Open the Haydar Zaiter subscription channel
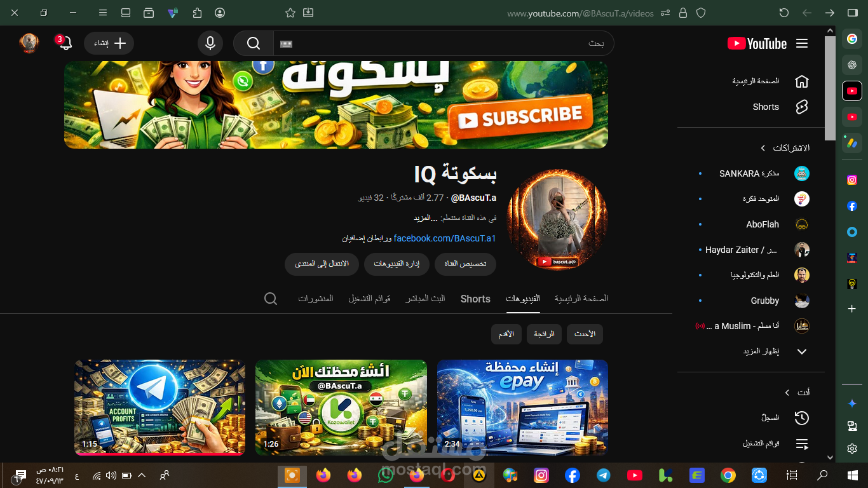The image size is (868, 488). tap(753, 250)
